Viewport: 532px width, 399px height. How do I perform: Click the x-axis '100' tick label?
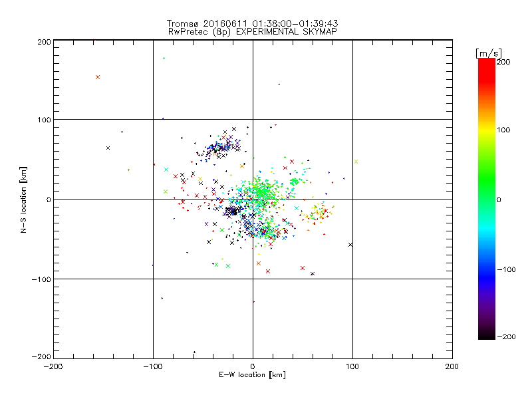(352, 366)
